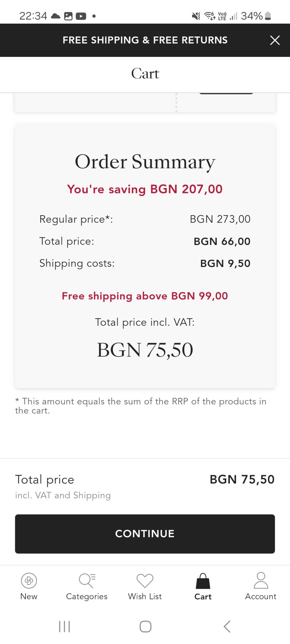The height and width of the screenshot is (644, 290).
Task: Tap the Shipping costs row
Action: [x=145, y=263]
